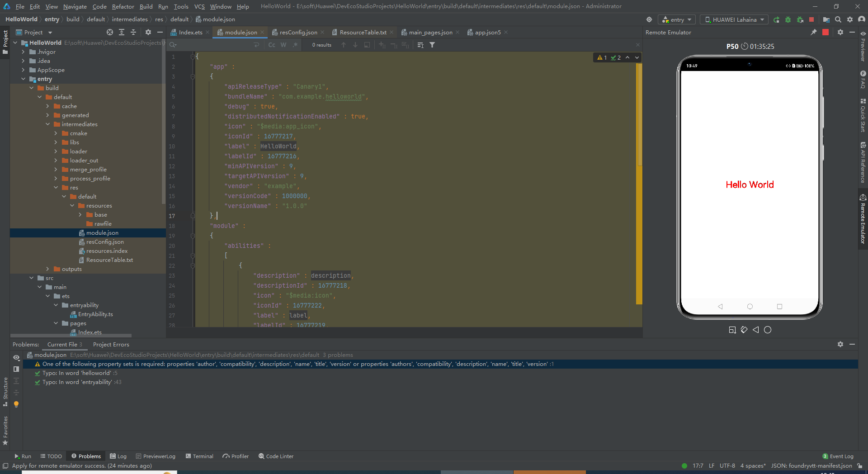Image resolution: width=868 pixels, height=474 pixels.
Task: Expand all in Project panel toolbar
Action: tap(122, 32)
